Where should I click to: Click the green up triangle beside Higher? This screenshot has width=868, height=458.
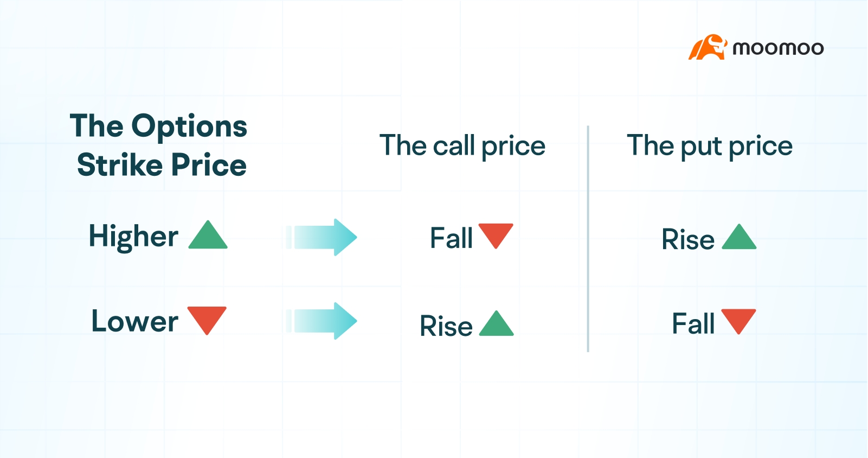pos(208,235)
